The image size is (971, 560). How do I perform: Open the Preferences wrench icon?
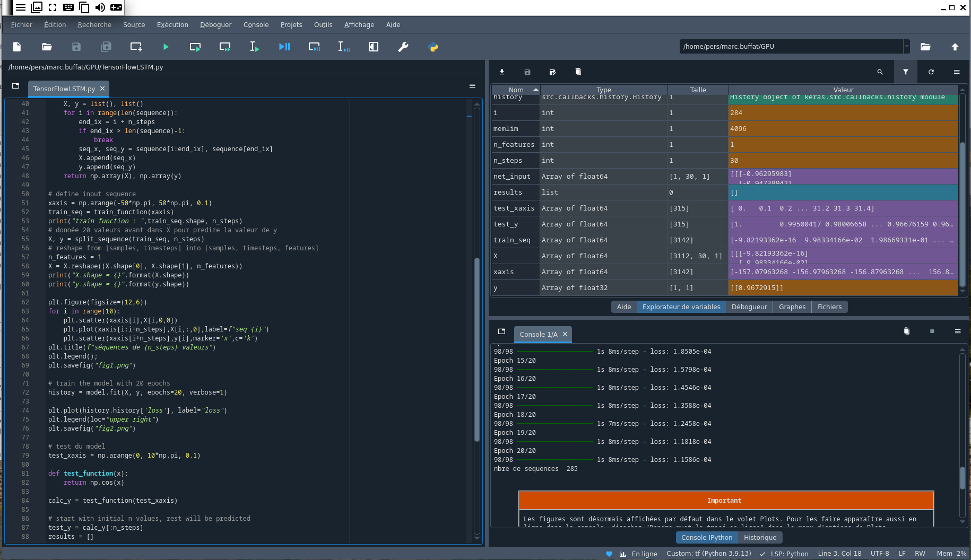tap(403, 47)
